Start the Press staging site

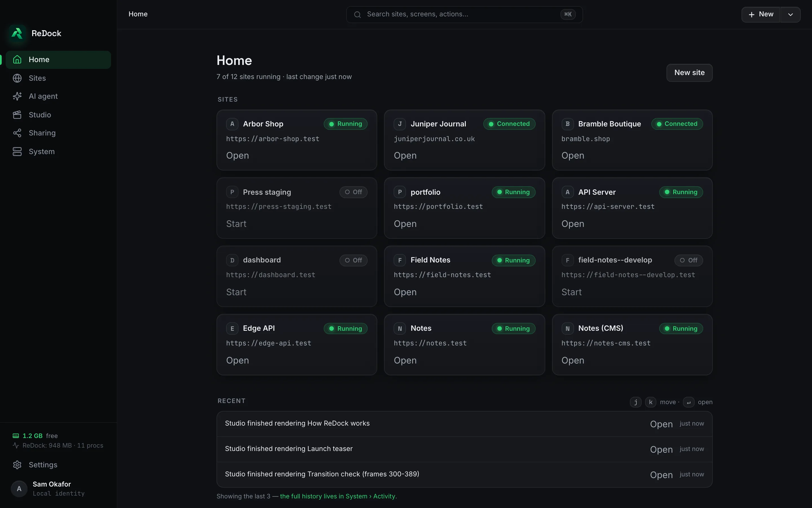click(x=236, y=224)
